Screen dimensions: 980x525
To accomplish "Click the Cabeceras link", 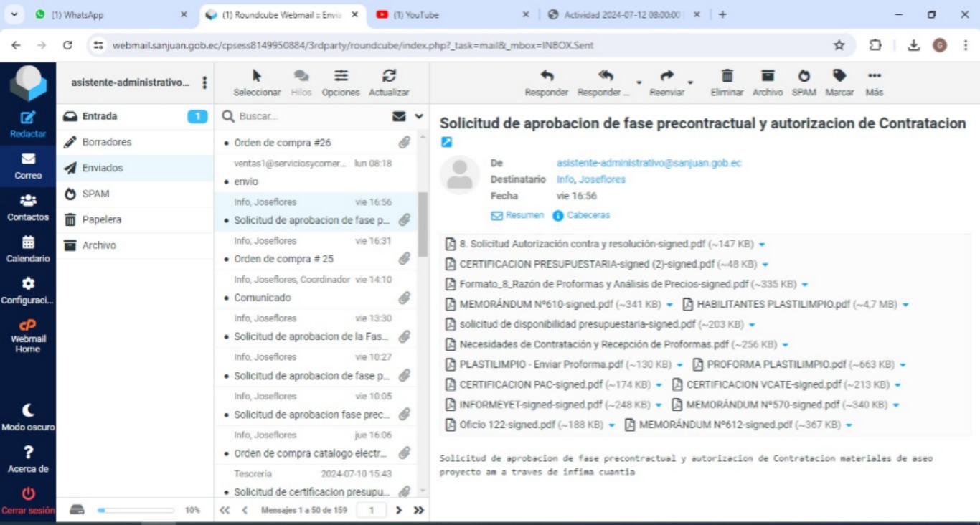I will click(588, 215).
